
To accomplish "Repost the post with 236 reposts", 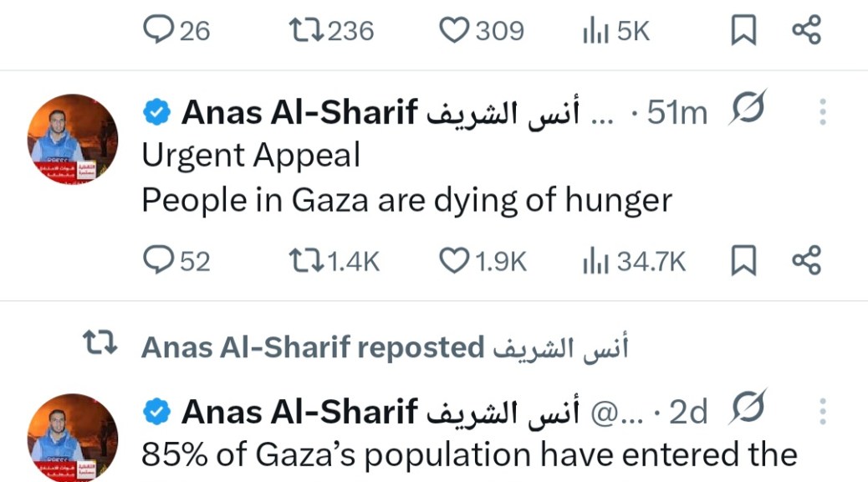I will point(304,31).
